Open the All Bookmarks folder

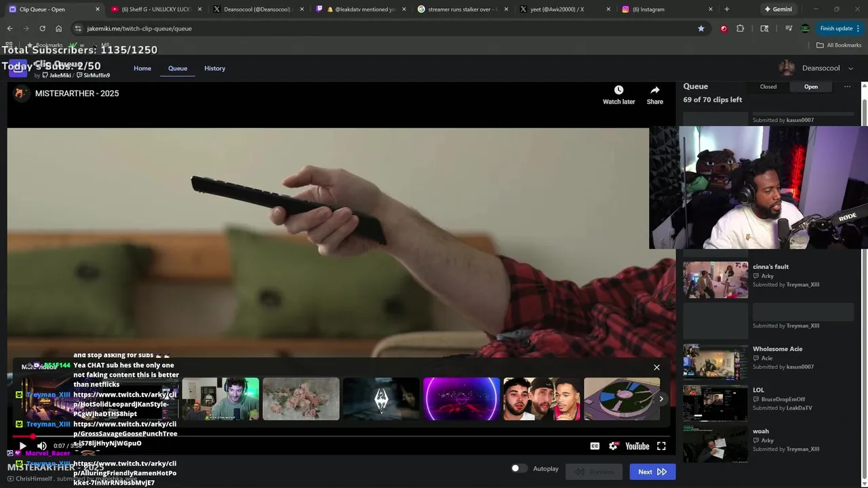coord(839,45)
